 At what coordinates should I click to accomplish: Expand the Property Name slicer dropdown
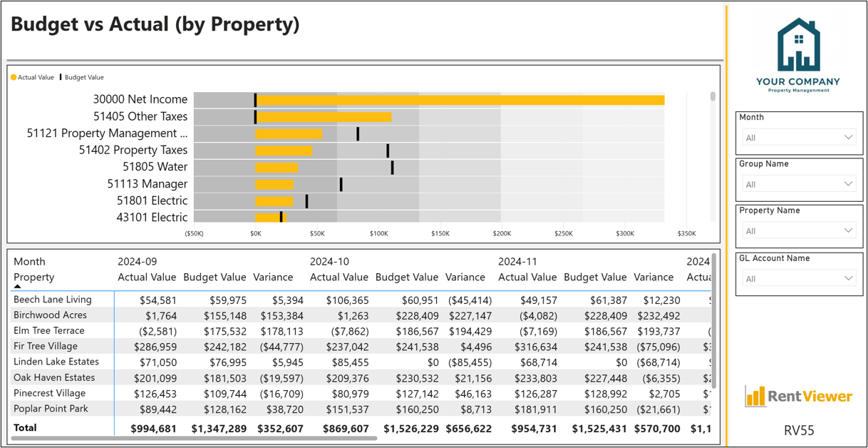coord(798,231)
